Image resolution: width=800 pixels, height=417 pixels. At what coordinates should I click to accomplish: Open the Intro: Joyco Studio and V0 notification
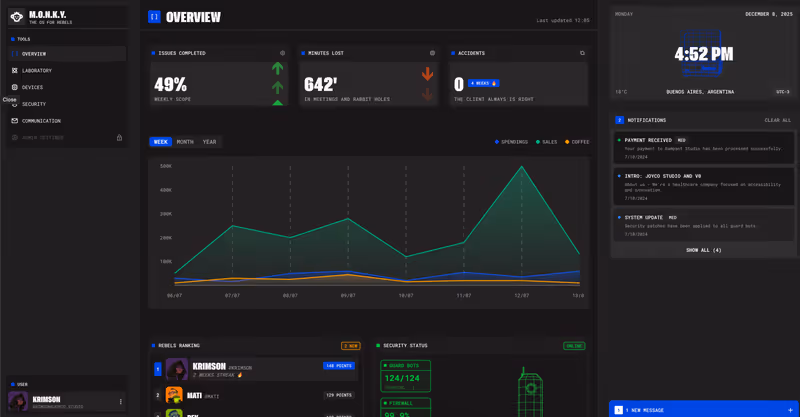coord(704,186)
